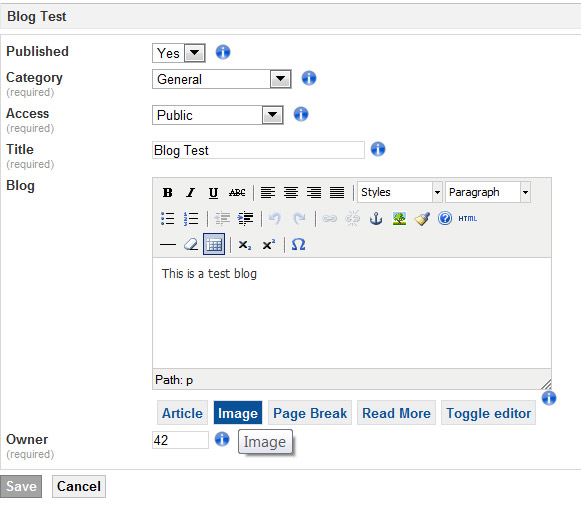Image resolution: width=581 pixels, height=512 pixels.
Task: Toggle the unordered bullet list
Action: (x=167, y=219)
